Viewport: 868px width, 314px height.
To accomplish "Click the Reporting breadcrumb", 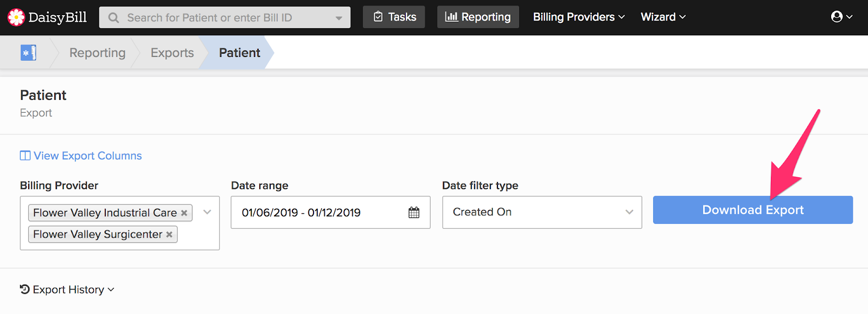I will pyautogui.click(x=98, y=53).
